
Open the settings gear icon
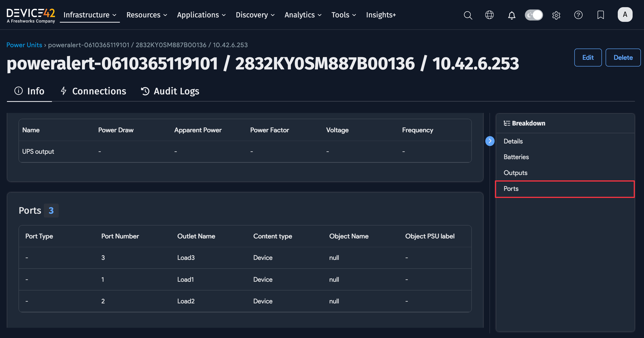556,15
